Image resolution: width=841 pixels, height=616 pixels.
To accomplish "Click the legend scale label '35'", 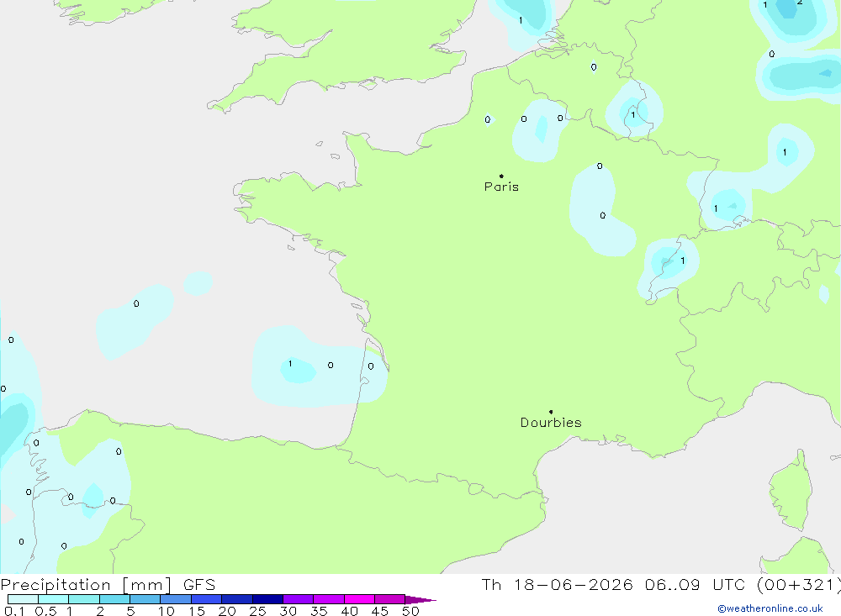I will coord(319,611).
